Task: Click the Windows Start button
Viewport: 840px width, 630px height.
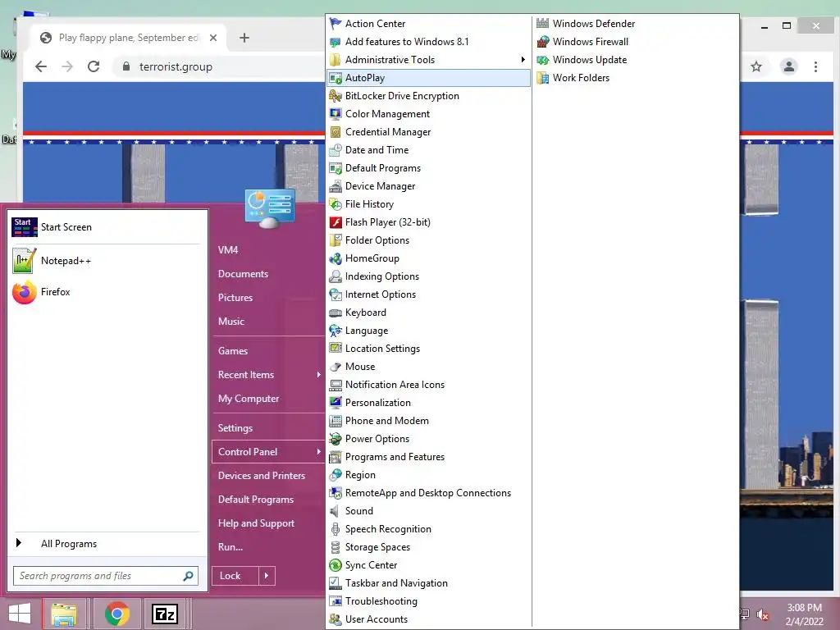Action: click(20, 614)
